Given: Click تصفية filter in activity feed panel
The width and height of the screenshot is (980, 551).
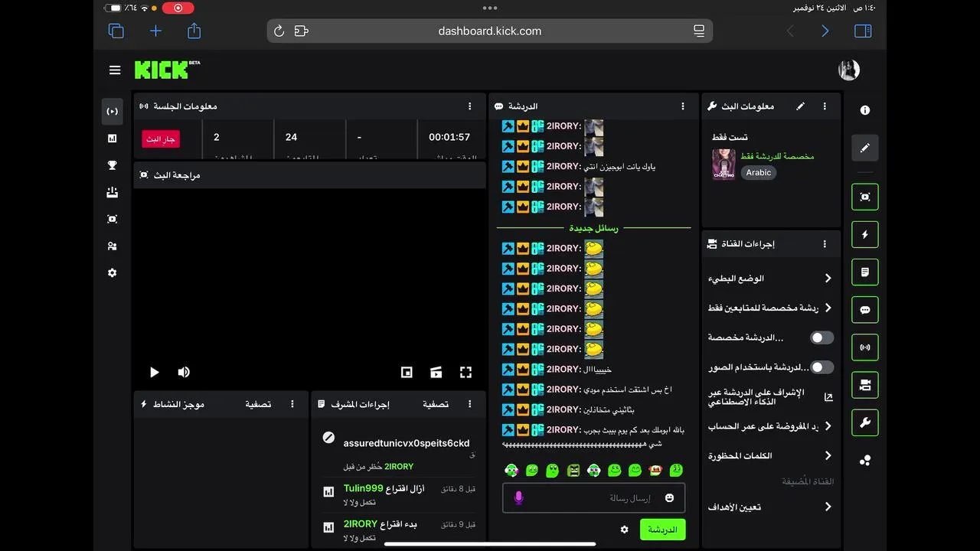Looking at the screenshot, I should tap(258, 404).
